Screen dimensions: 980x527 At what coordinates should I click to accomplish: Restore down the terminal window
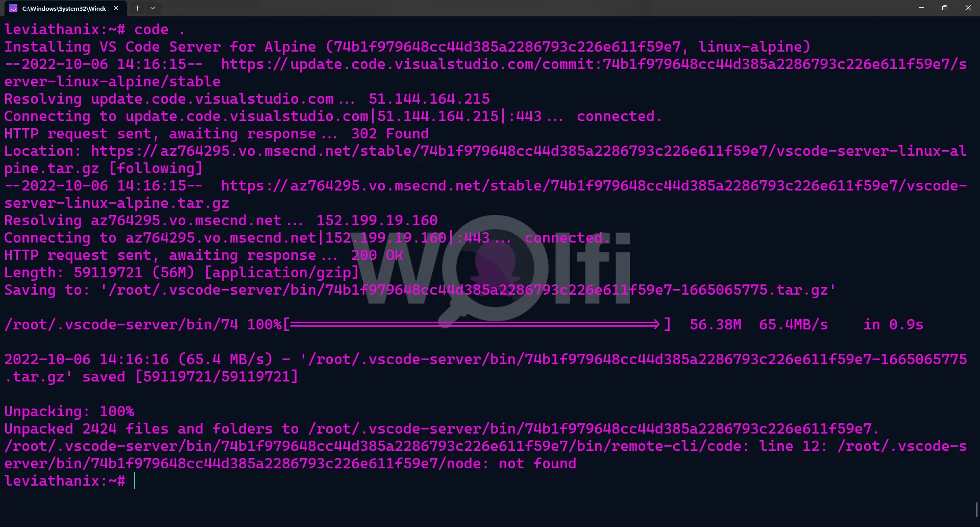945,8
